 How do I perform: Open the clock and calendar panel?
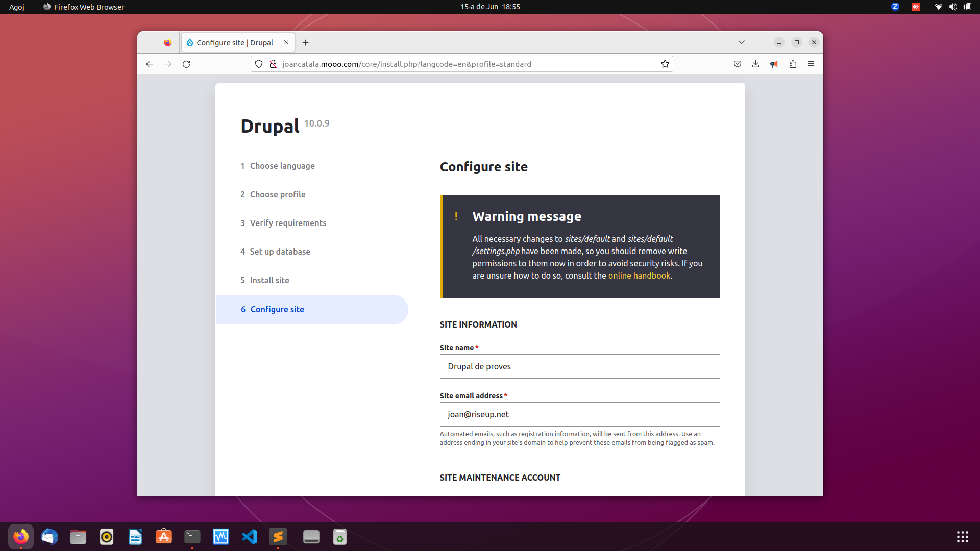[490, 7]
